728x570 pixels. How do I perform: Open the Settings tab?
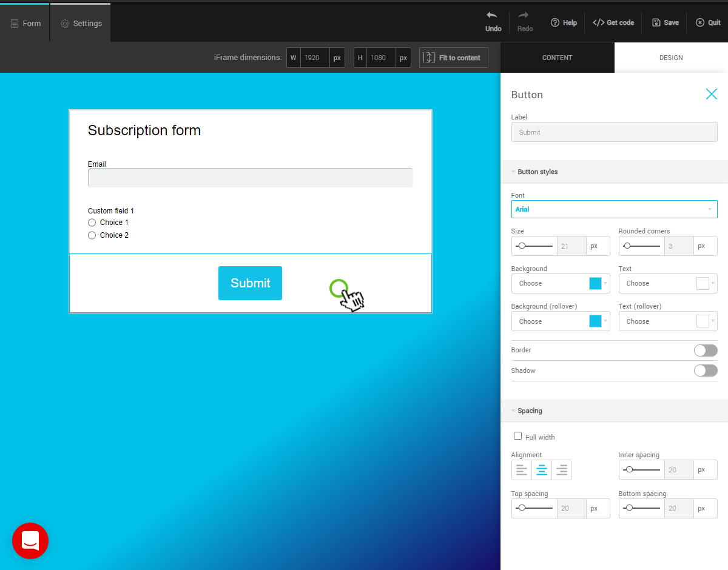tap(81, 24)
